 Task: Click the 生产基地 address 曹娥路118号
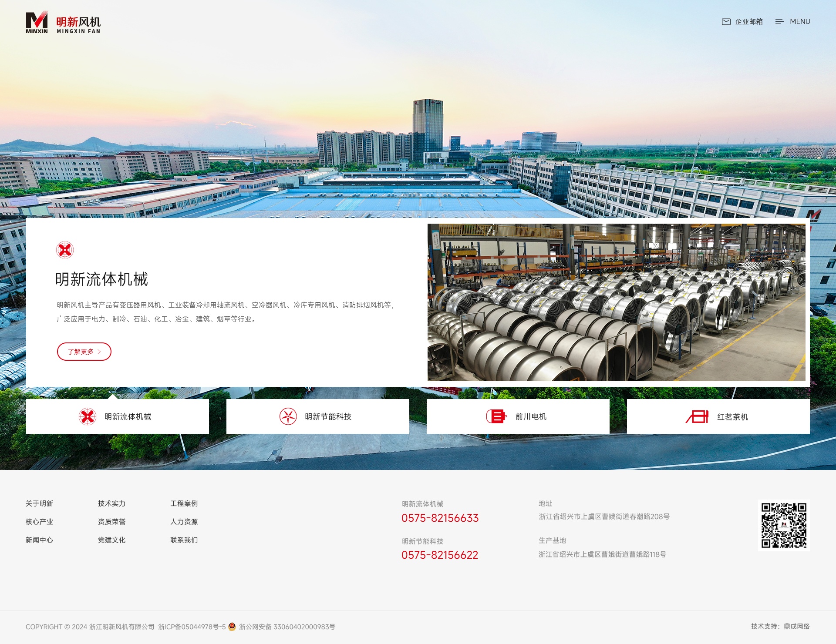[602, 554]
